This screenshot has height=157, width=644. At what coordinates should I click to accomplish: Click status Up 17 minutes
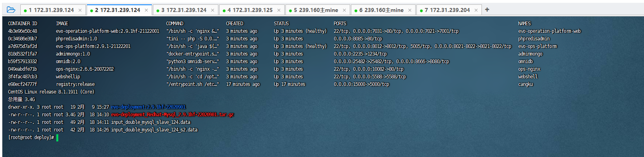pos(289,84)
